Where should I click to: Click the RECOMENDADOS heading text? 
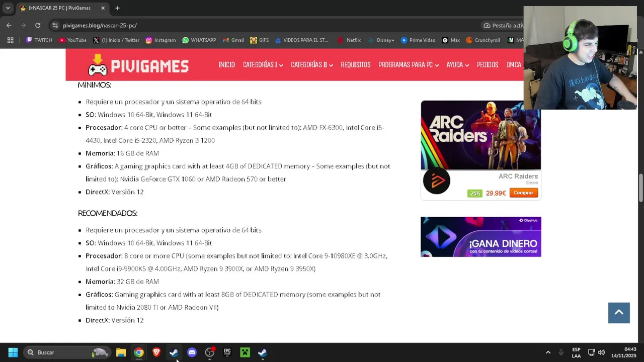pyautogui.click(x=108, y=213)
